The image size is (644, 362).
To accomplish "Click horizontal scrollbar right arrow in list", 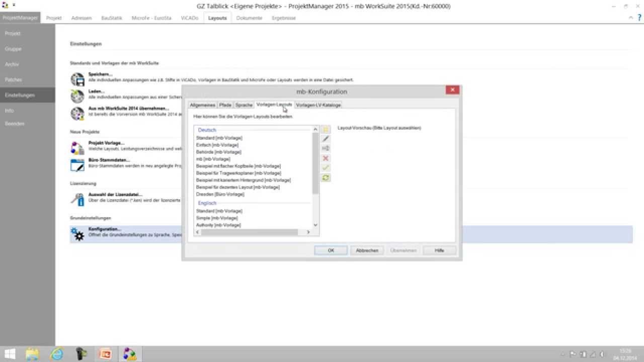I will [x=308, y=232].
